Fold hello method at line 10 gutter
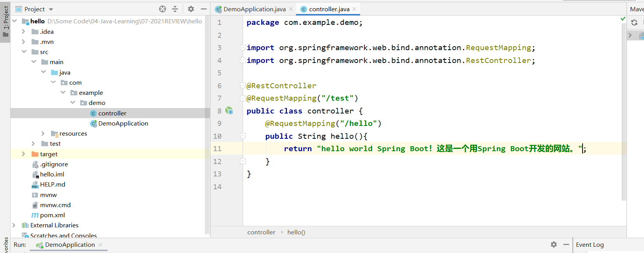 (x=243, y=136)
